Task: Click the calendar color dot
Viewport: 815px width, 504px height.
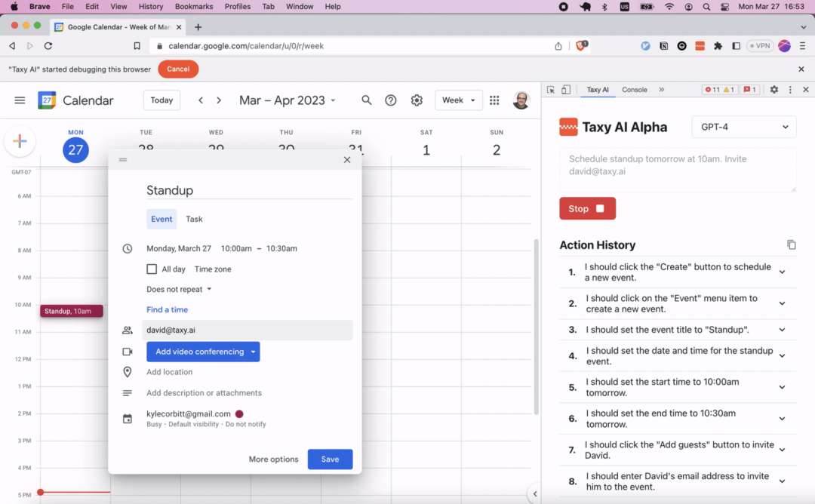Action: (x=239, y=414)
